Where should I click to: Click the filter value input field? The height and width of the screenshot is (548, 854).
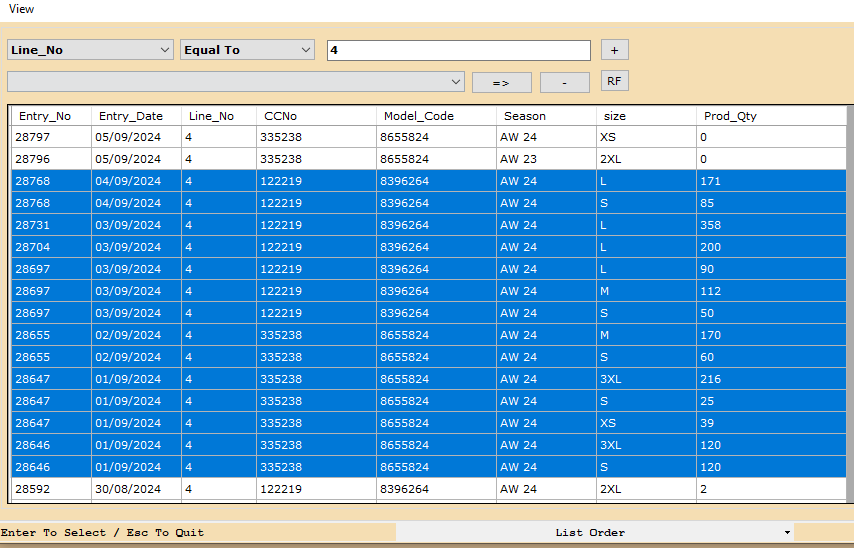click(x=458, y=50)
